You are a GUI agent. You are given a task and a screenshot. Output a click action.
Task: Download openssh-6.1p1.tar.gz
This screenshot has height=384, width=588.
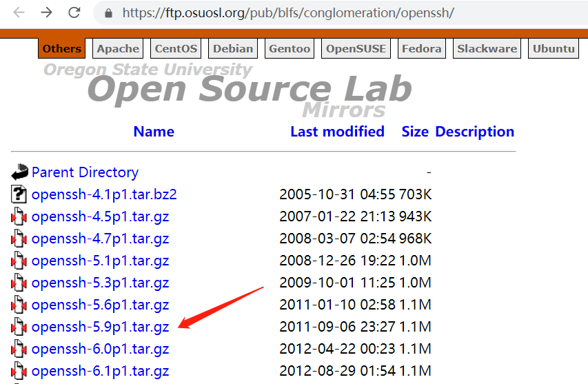point(100,372)
